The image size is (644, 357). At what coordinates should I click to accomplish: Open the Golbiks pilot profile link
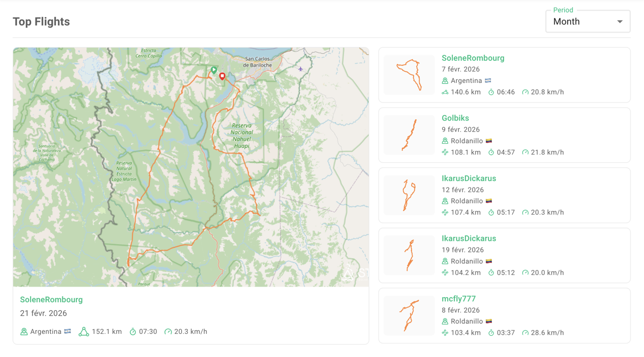tap(455, 118)
